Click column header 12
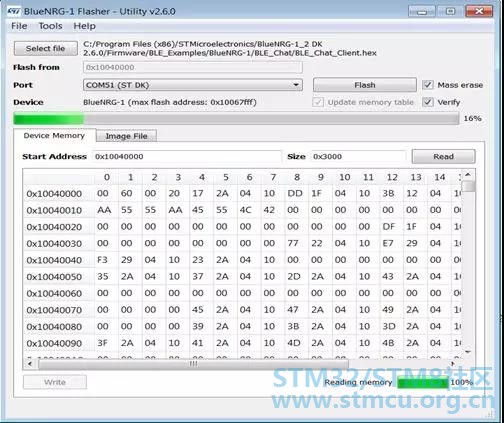This screenshot has width=504, height=423. tap(392, 177)
